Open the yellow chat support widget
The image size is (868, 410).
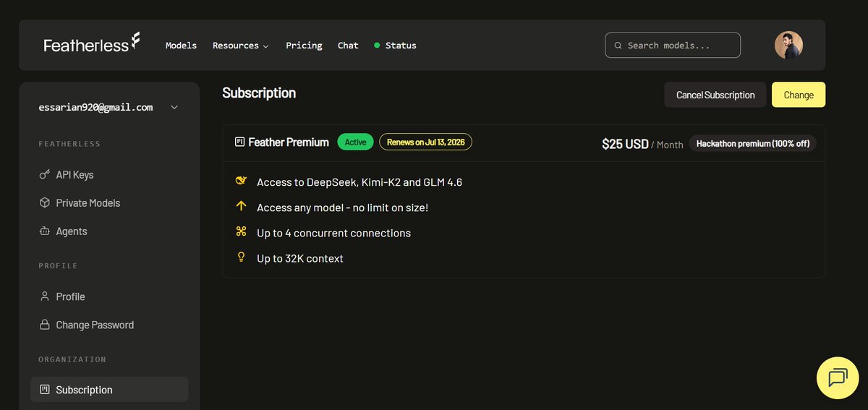tap(838, 378)
